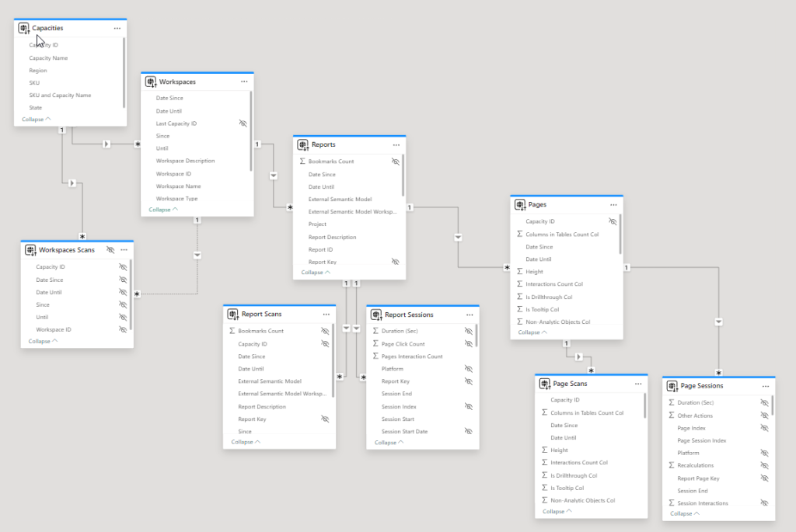Collapse the Capacities table
The width and height of the screenshot is (796, 532).
37,120
